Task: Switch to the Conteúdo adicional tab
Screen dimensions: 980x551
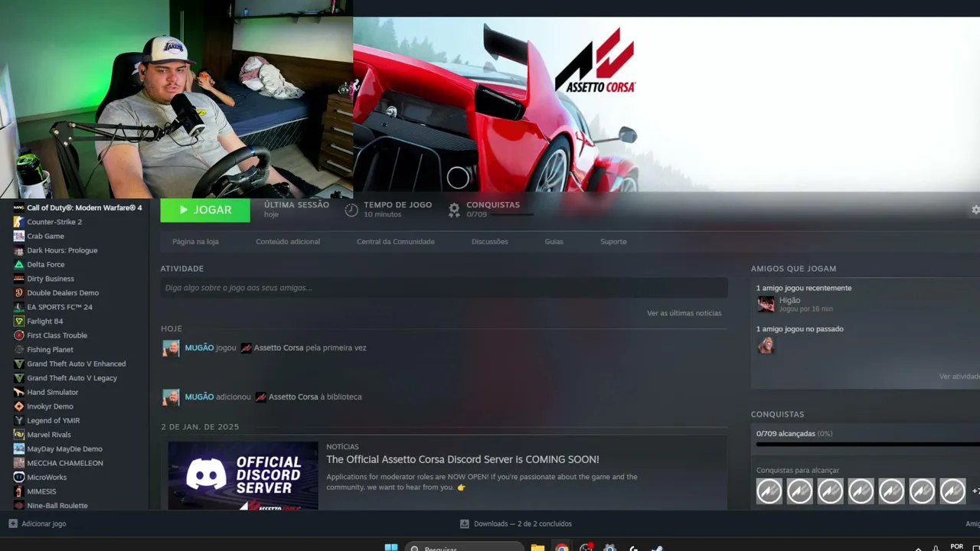Action: (288, 242)
